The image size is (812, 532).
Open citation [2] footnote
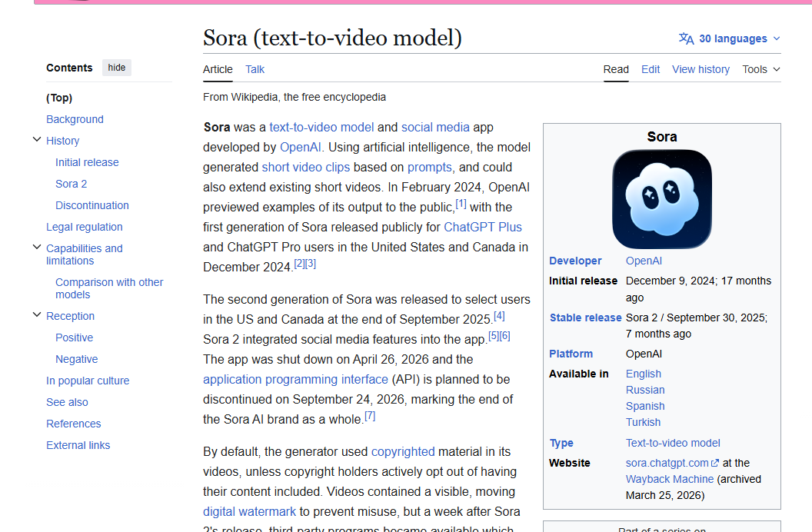coord(299,264)
